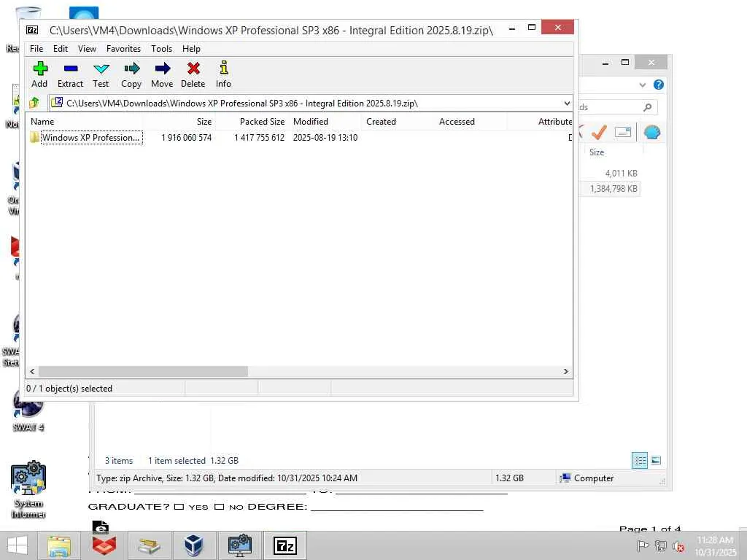Tick the YES checkbox after GRADUATE?
747x560 pixels.
coord(179,507)
